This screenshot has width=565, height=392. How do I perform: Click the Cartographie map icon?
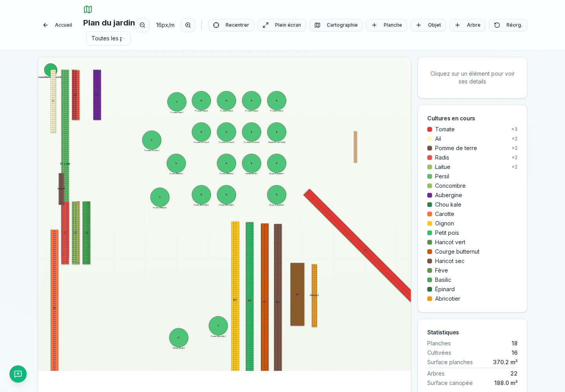point(317,25)
